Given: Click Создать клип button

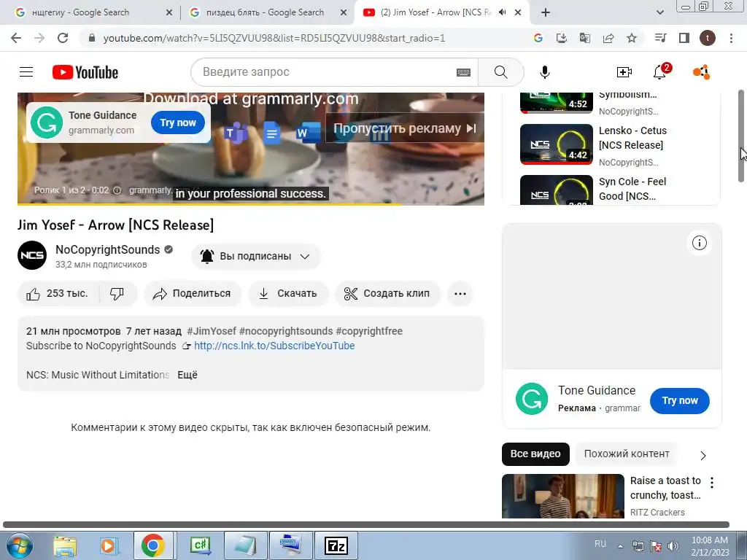Looking at the screenshot, I should click(x=387, y=294).
